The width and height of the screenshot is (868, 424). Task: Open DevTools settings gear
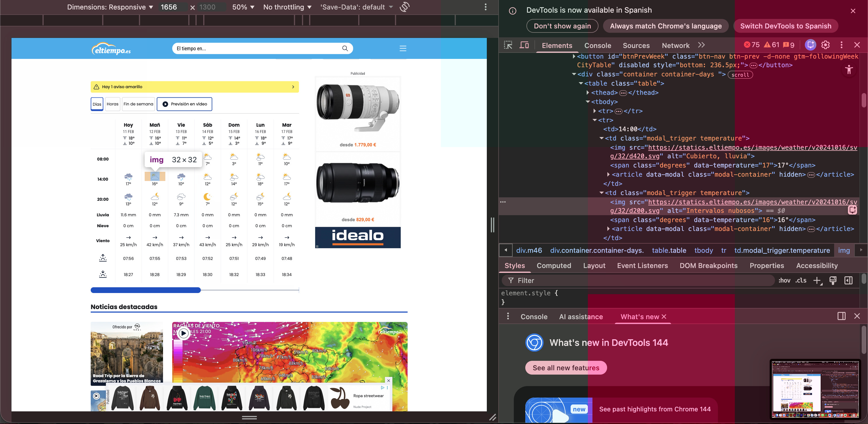[825, 45]
